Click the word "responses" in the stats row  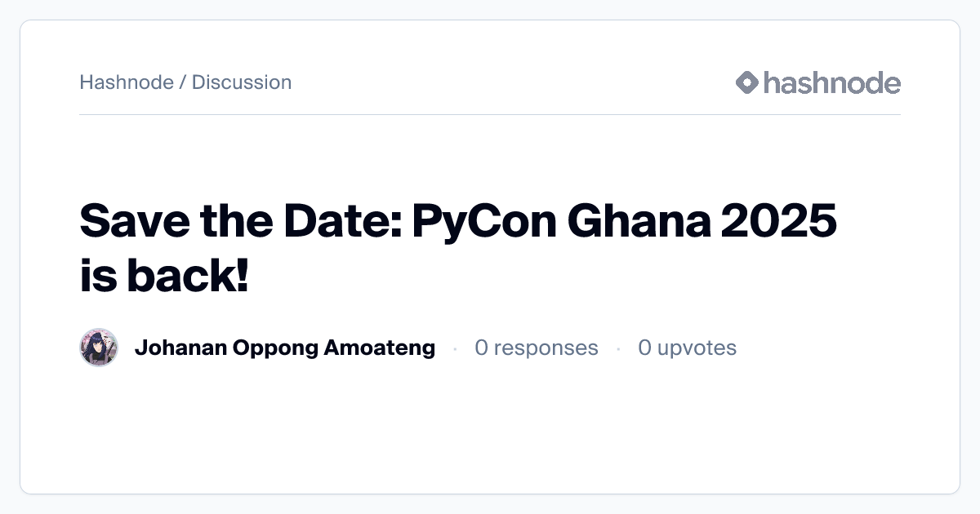546,348
